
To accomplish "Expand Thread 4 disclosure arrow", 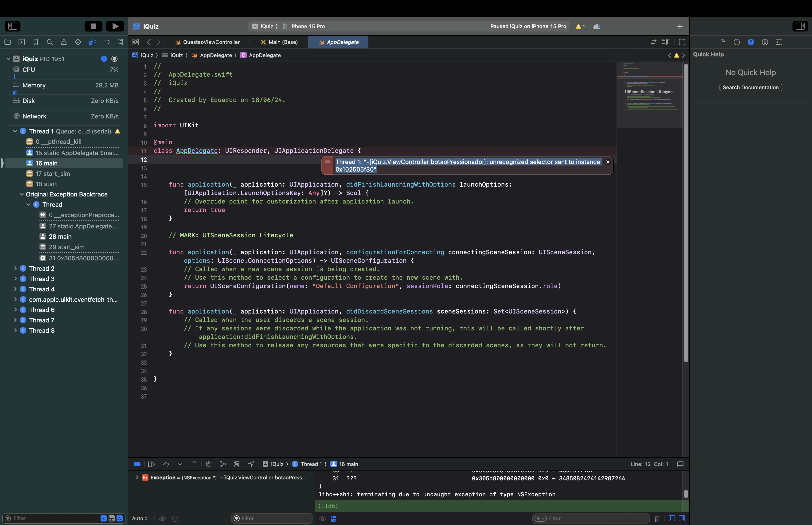I will (x=15, y=289).
